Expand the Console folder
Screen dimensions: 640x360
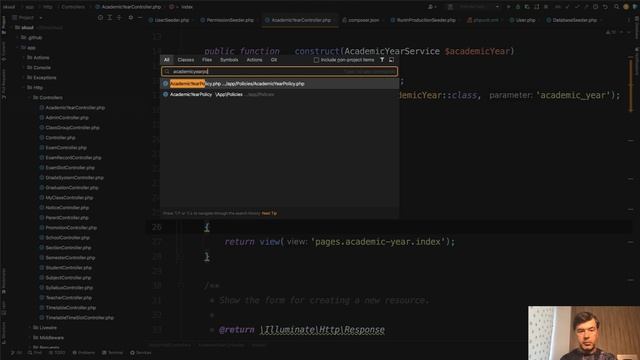coord(24,68)
